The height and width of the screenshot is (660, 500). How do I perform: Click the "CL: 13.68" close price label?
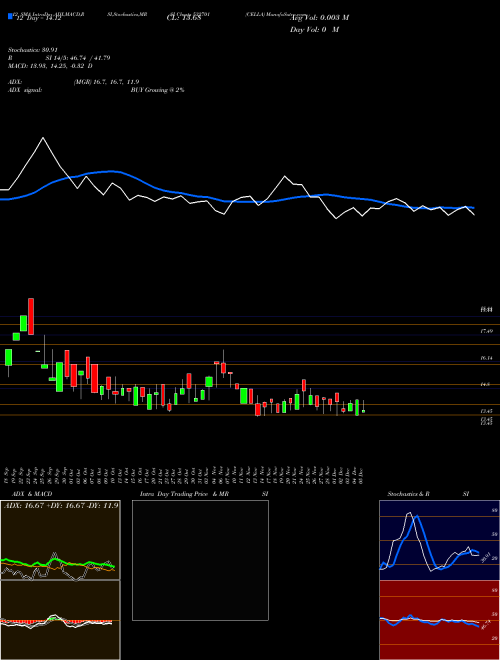[x=184, y=18]
